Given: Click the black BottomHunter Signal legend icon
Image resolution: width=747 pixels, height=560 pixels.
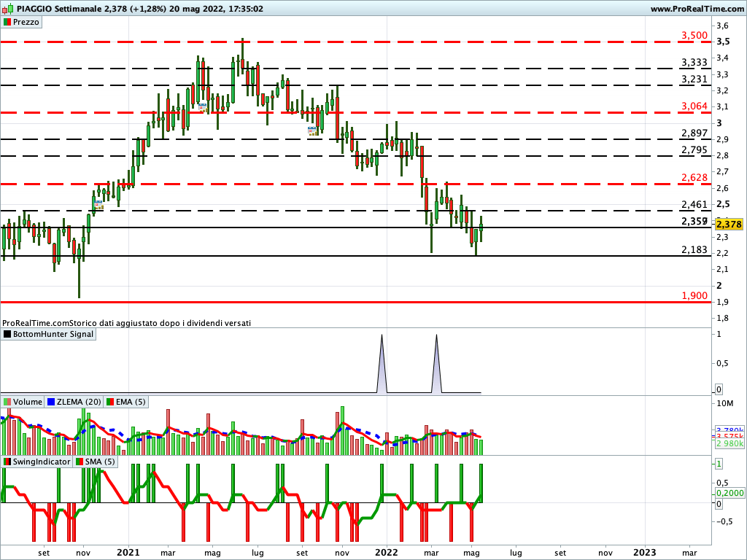Looking at the screenshot, I should [7, 334].
